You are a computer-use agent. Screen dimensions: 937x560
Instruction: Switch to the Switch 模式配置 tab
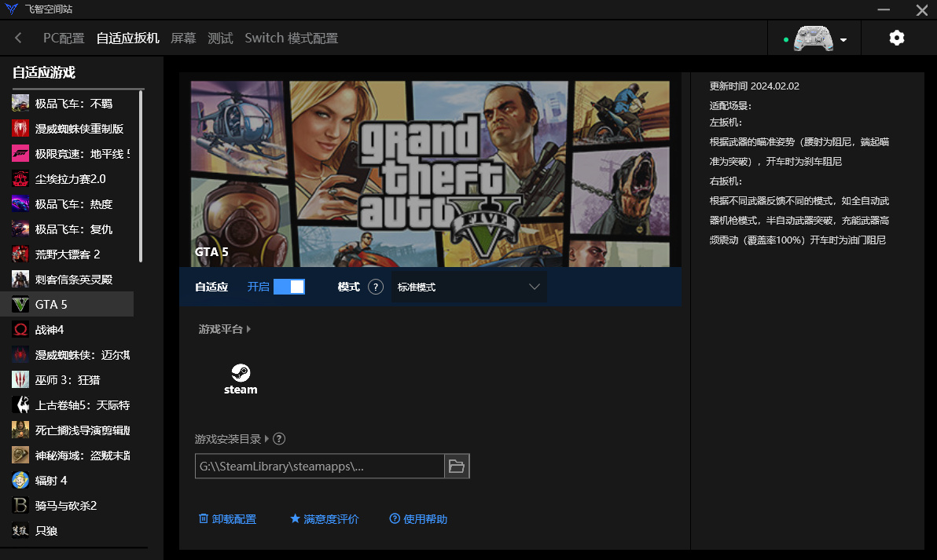[x=291, y=38]
